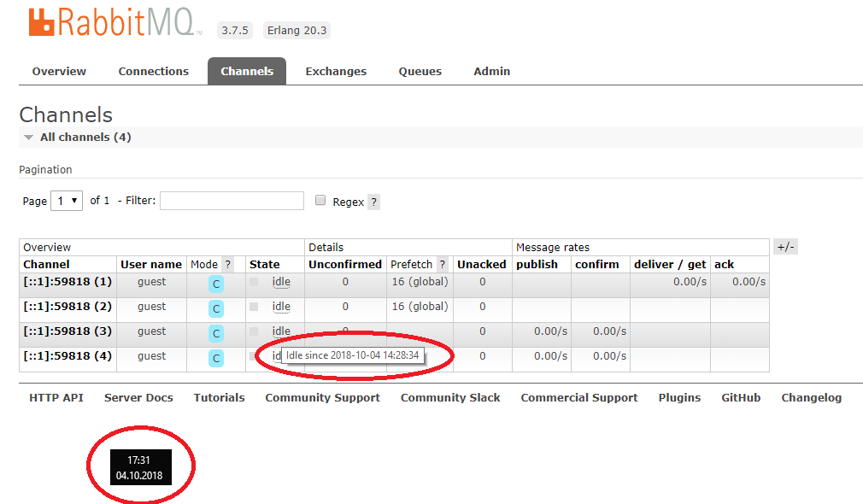Screen dimensions: 863x504
Task: Open channel [::1]:59818 (1)
Action: coord(68,282)
